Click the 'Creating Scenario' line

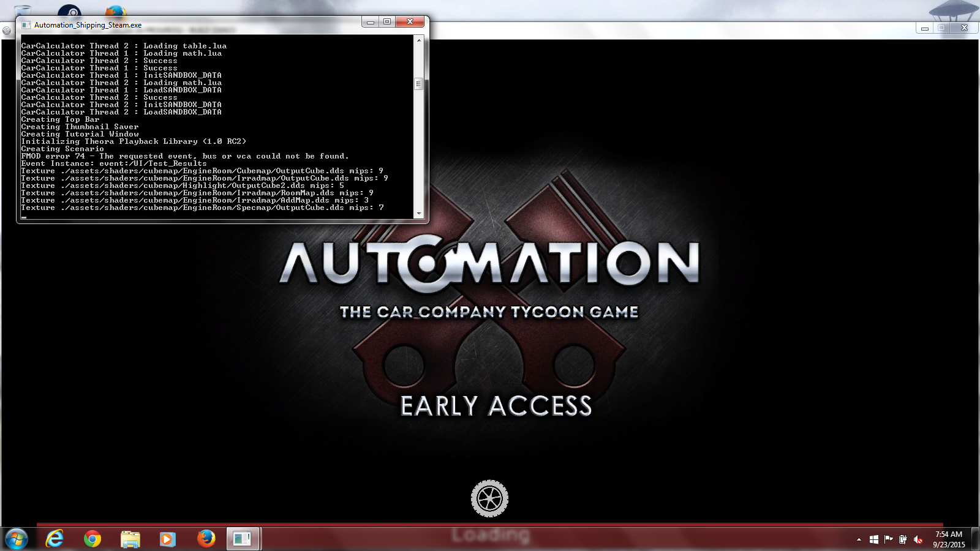click(x=62, y=149)
